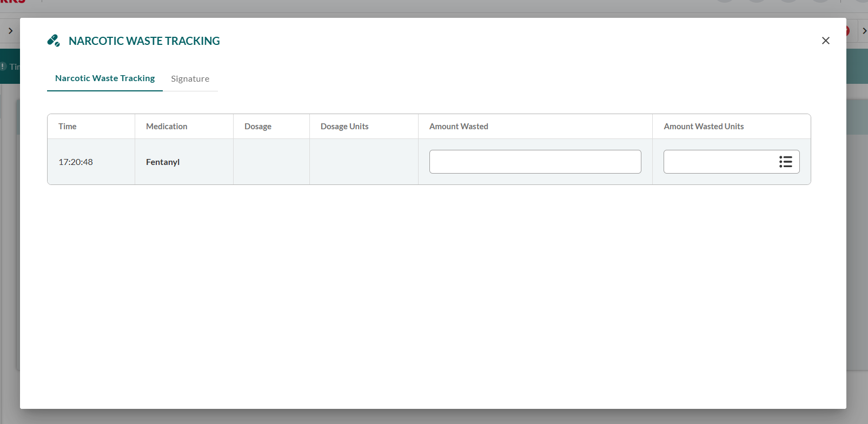The image size is (868, 424).
Task: Click the pill icon beside the dialog title
Action: point(54,41)
